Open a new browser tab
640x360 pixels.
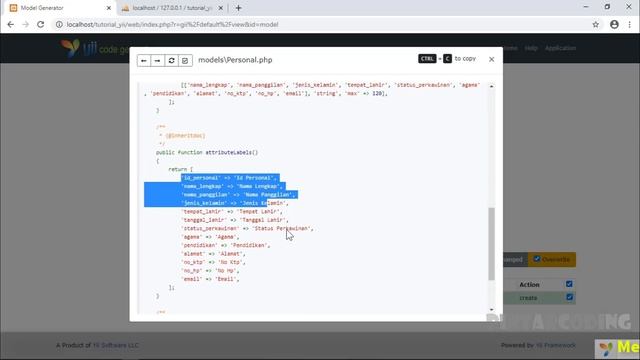point(238,8)
